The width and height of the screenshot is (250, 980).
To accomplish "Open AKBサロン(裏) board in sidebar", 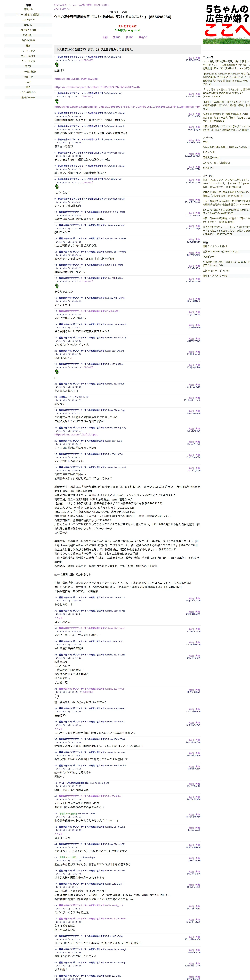I will pos(28,30).
